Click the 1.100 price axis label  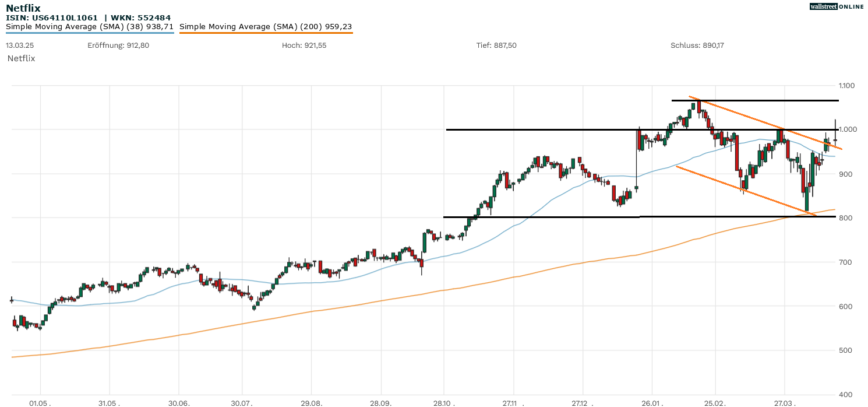tap(846, 86)
